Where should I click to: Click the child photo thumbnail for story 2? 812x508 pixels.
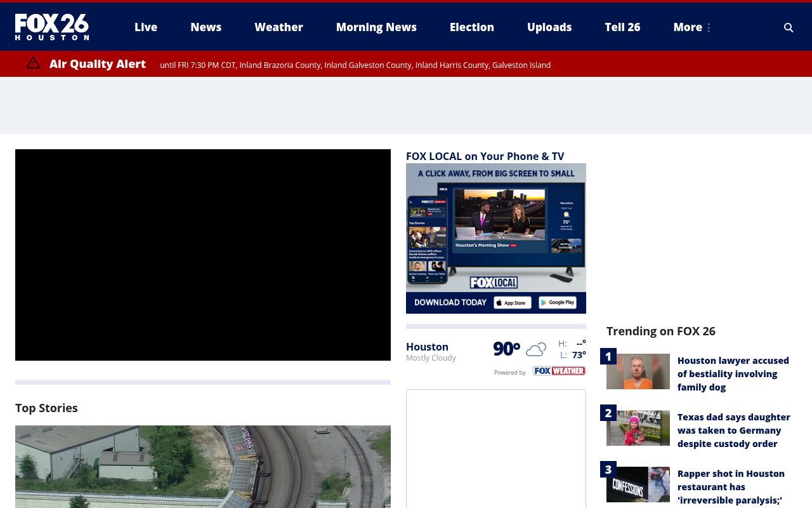click(638, 428)
